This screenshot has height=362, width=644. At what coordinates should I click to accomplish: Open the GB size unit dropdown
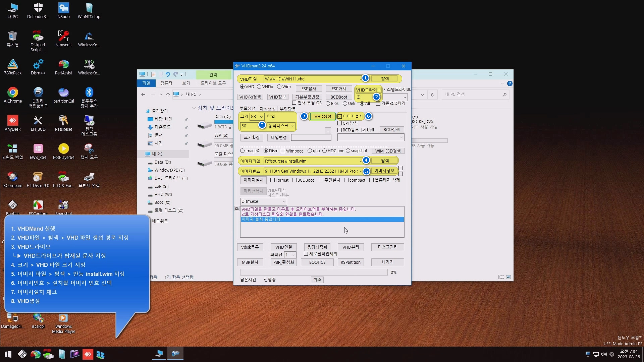(x=257, y=117)
